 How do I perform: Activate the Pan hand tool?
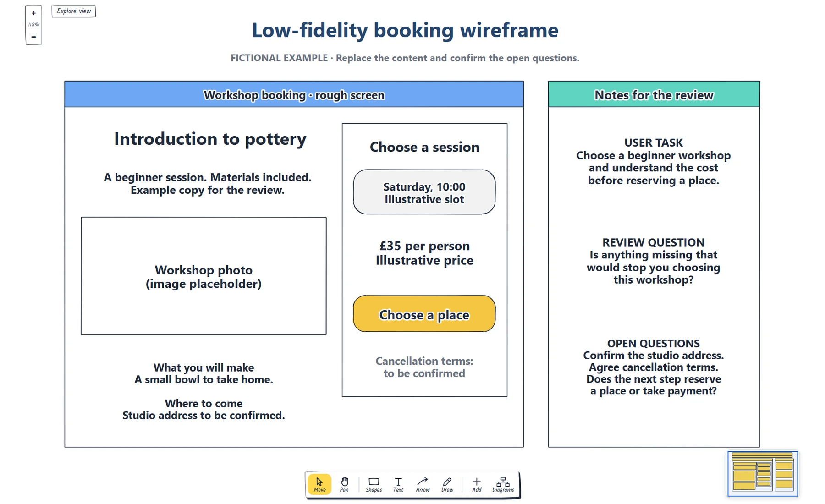344,484
